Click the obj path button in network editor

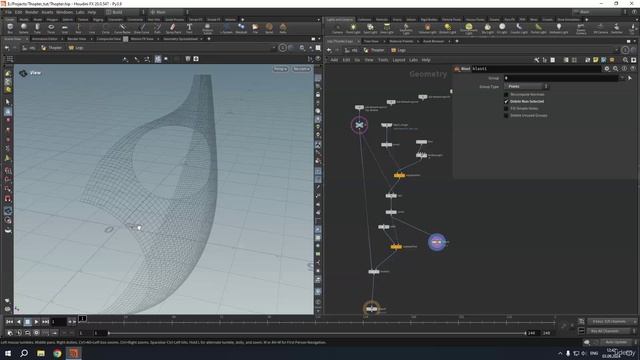point(351,50)
